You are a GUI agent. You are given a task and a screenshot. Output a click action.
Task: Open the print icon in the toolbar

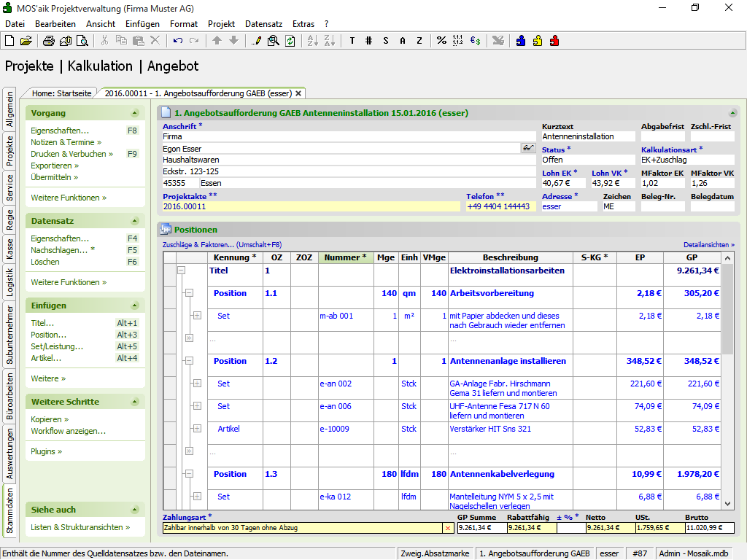(49, 41)
